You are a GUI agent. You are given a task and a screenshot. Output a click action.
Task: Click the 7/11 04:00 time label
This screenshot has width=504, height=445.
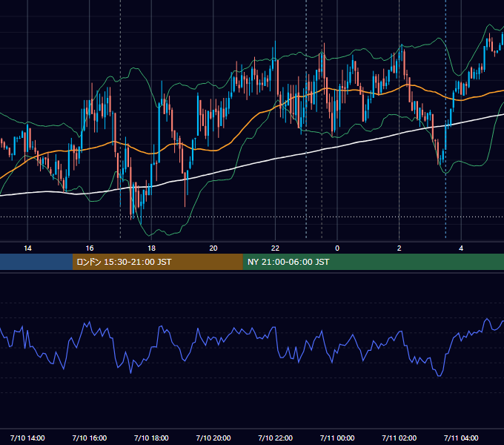[461, 438]
